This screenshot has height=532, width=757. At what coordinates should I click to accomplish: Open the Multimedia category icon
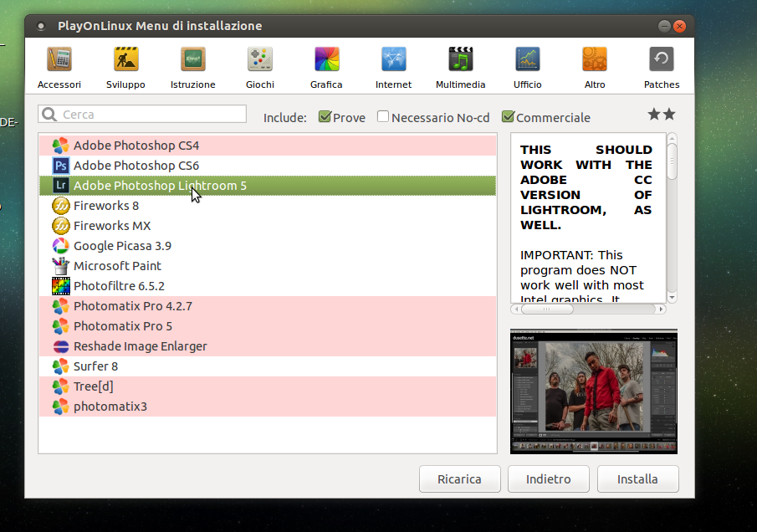click(461, 59)
